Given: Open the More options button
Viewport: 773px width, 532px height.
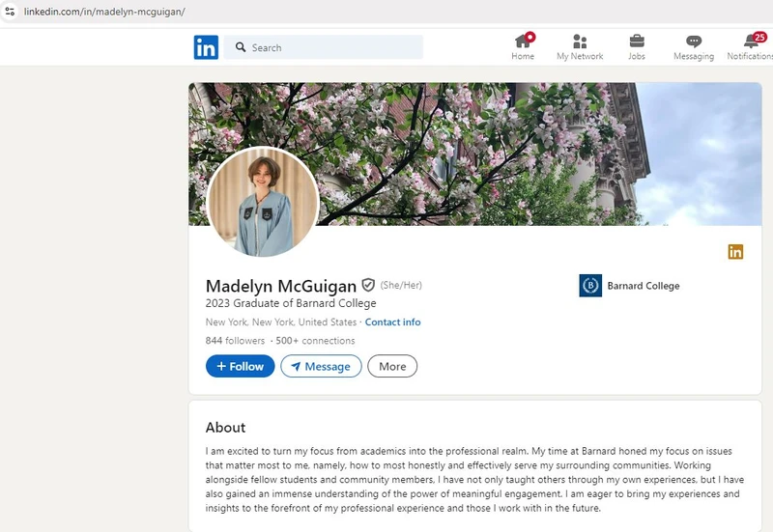Looking at the screenshot, I should (x=392, y=367).
